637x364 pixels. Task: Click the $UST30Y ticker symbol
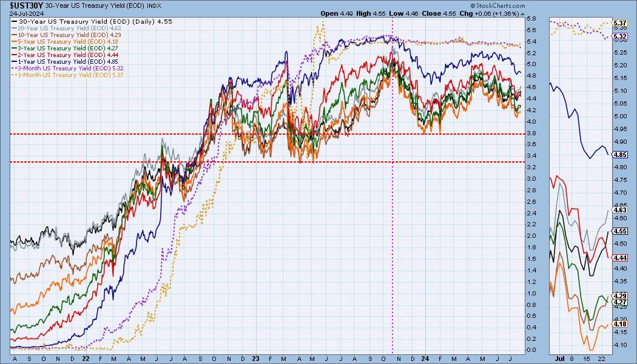point(26,5)
